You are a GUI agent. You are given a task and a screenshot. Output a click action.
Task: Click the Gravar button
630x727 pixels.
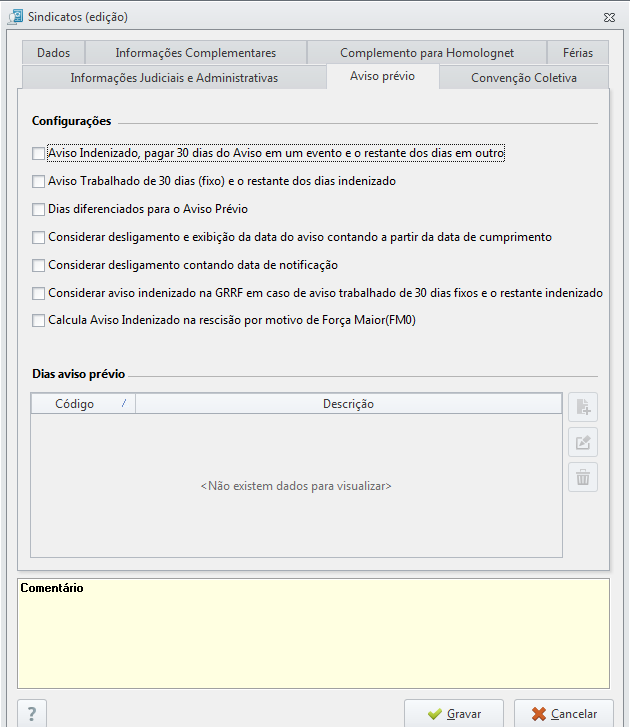(454, 714)
